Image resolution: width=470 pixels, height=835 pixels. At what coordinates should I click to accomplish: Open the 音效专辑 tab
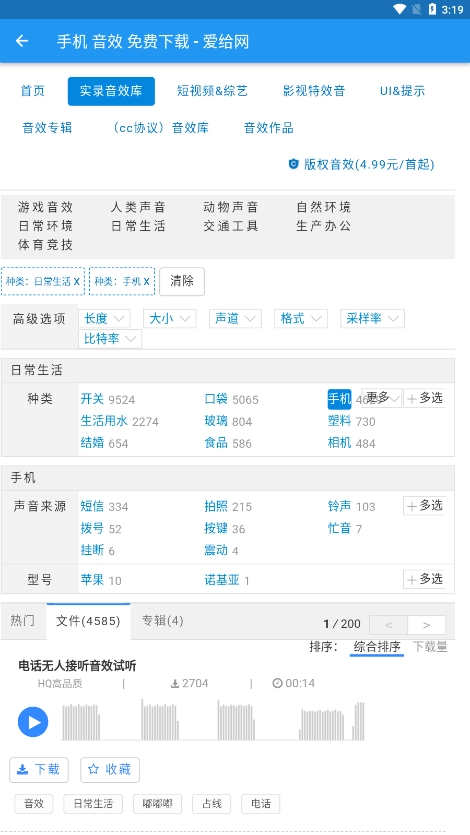(x=47, y=128)
